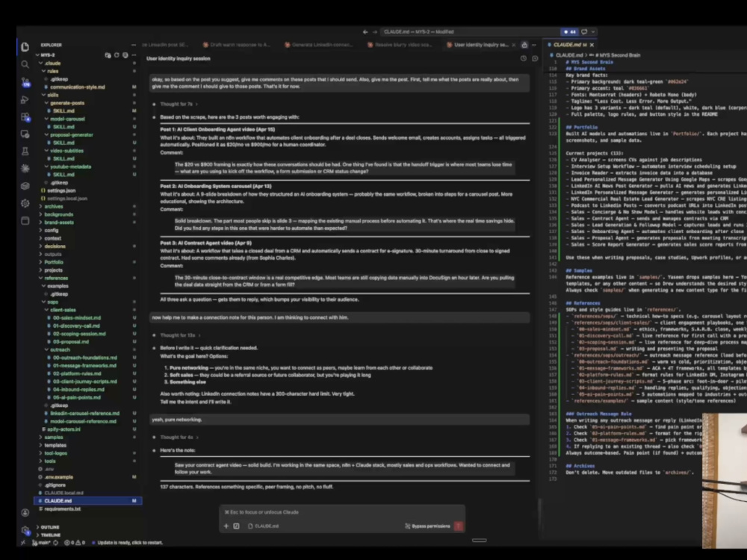Open the Explorer panel more actions menu
The height and width of the screenshot is (560, 747).
[134, 46]
